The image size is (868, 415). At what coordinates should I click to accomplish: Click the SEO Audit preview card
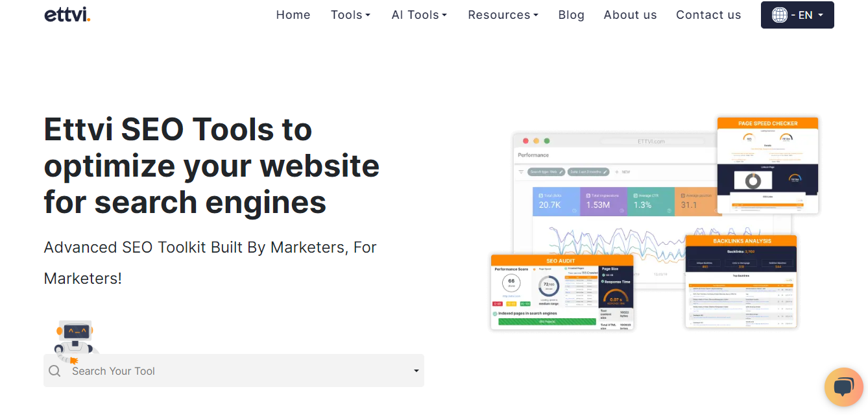pos(562,292)
